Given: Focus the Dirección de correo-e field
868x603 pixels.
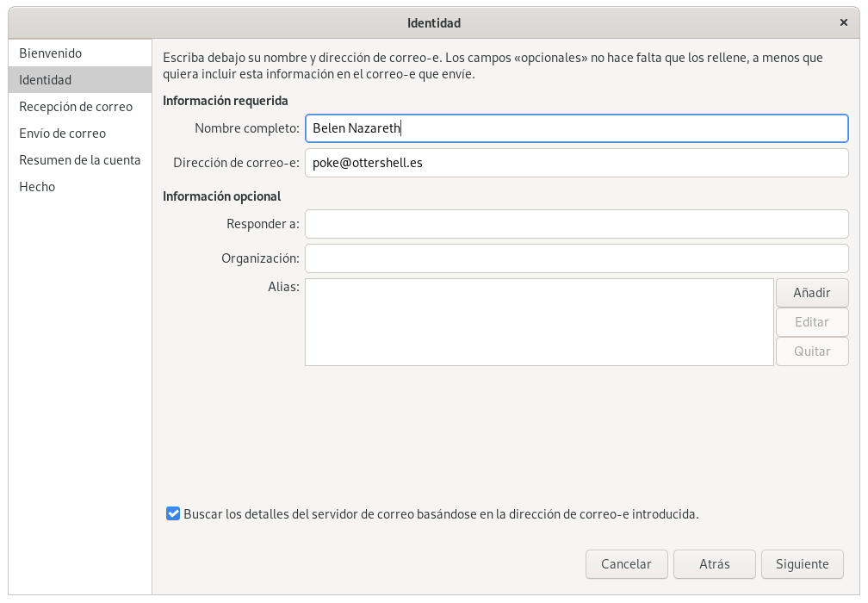Looking at the screenshot, I should (x=576, y=163).
